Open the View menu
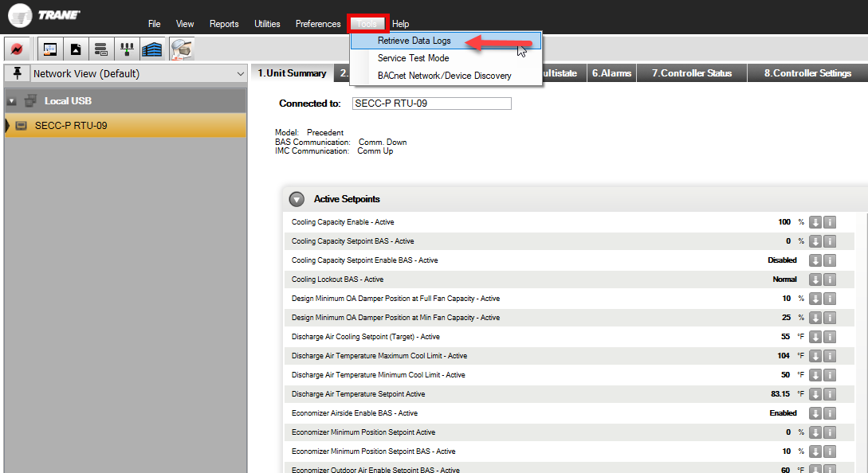Viewport: 868px width, 473px height. (x=185, y=24)
